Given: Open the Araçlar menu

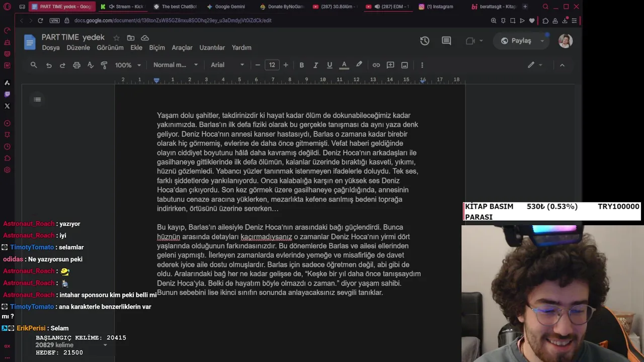Looking at the screenshot, I should 182,48.
